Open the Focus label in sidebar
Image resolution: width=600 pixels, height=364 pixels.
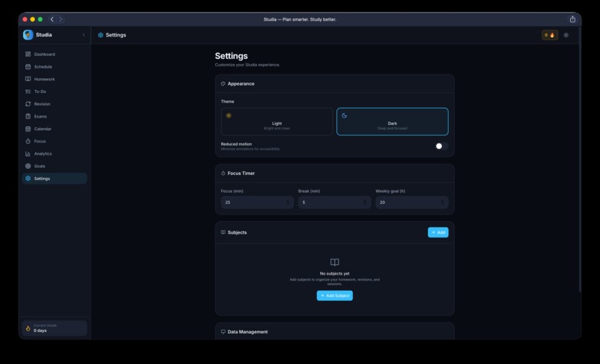[39, 141]
